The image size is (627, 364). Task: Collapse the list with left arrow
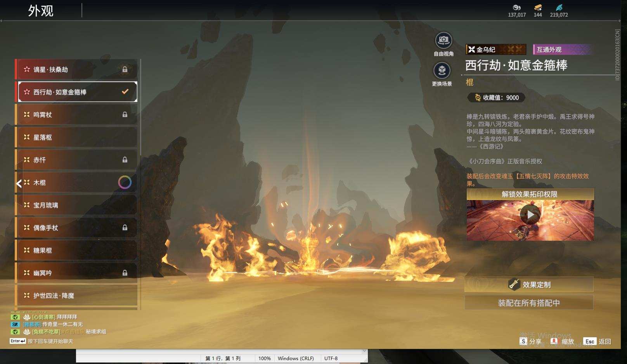pos(19,183)
